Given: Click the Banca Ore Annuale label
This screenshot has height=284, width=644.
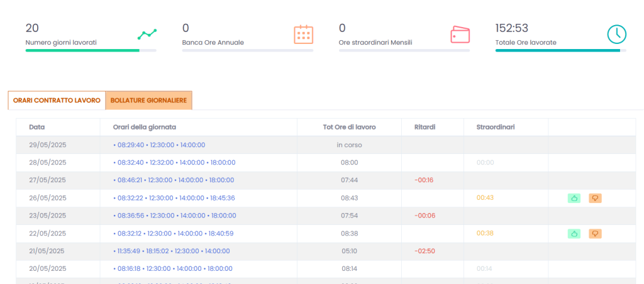Looking at the screenshot, I should click(213, 42).
